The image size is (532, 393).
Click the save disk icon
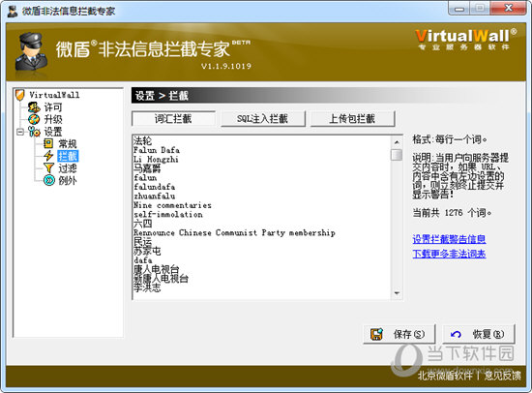(x=376, y=334)
